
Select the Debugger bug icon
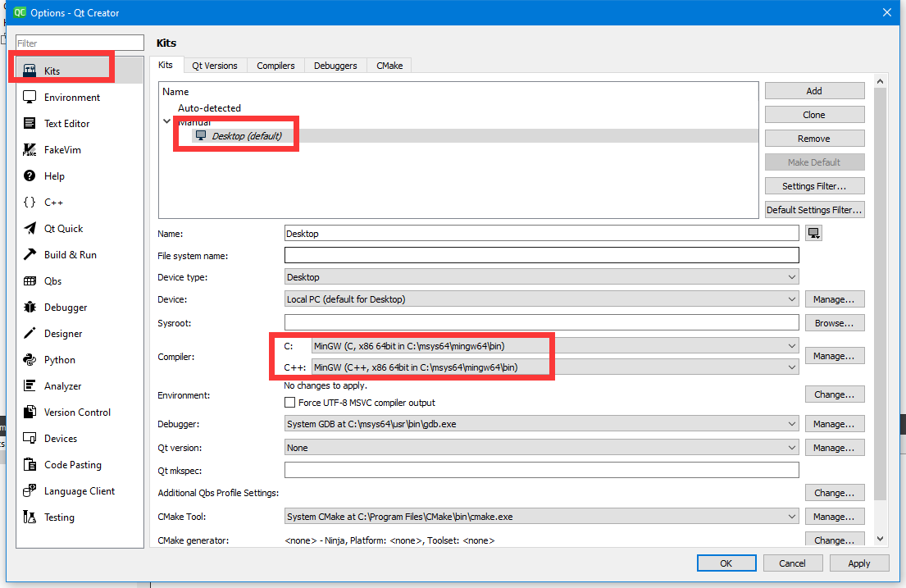point(30,308)
